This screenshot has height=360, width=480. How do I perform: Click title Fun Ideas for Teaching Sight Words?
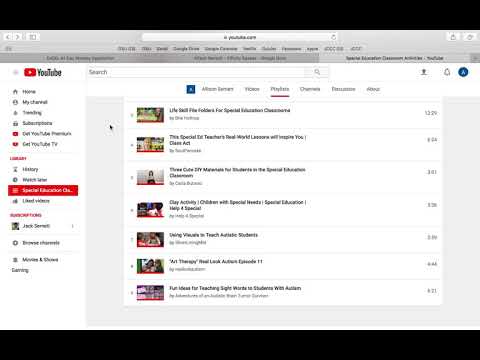235,288
